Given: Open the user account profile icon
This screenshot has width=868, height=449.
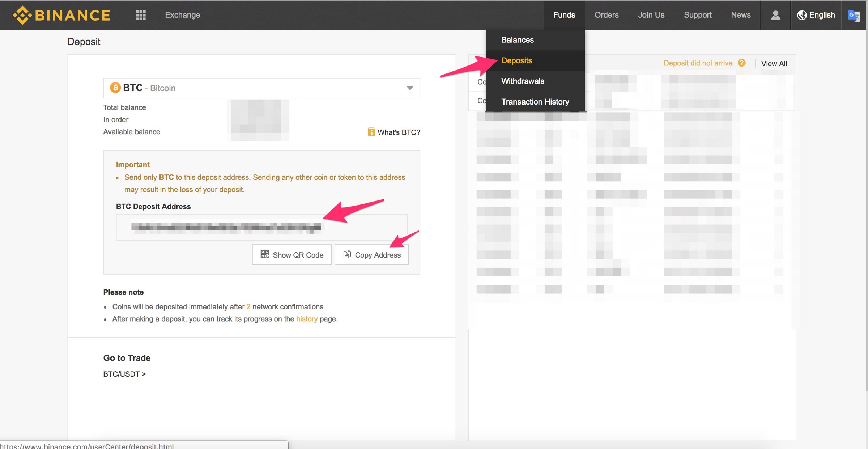Looking at the screenshot, I should tap(775, 15).
